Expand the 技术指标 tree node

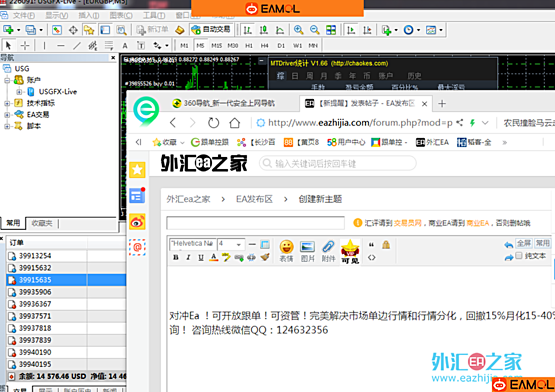[x=7, y=103]
